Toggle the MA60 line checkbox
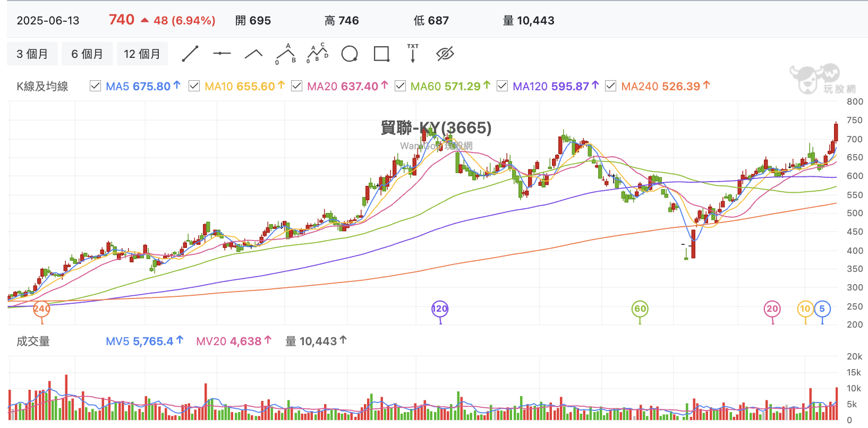 [x=401, y=86]
